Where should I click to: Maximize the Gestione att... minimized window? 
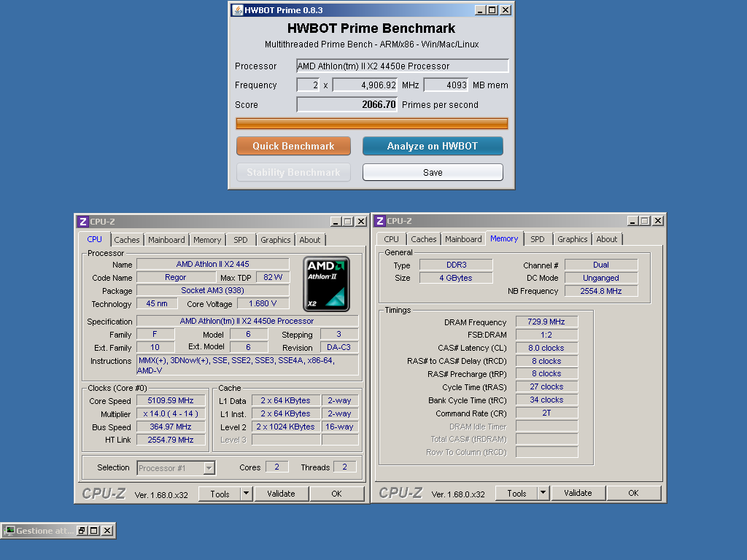(94, 531)
